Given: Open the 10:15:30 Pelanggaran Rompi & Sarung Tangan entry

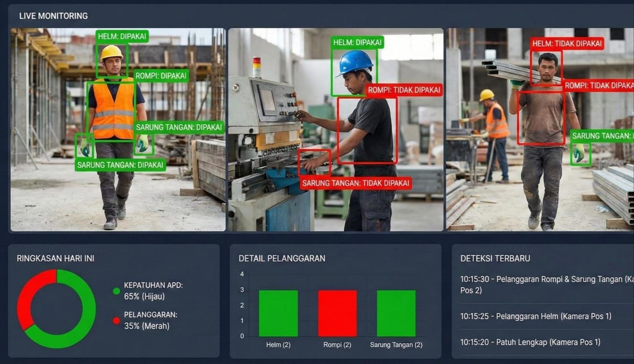Looking at the screenshot, I should coord(547,285).
